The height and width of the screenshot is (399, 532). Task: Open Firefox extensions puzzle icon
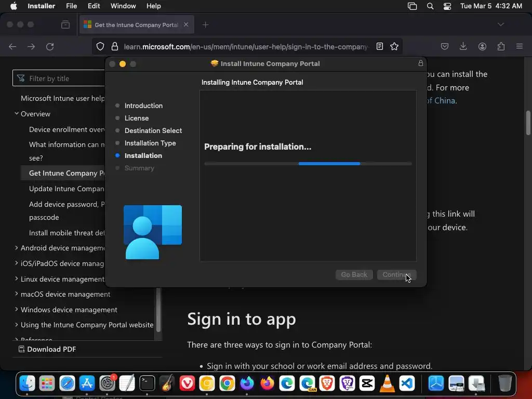click(501, 46)
